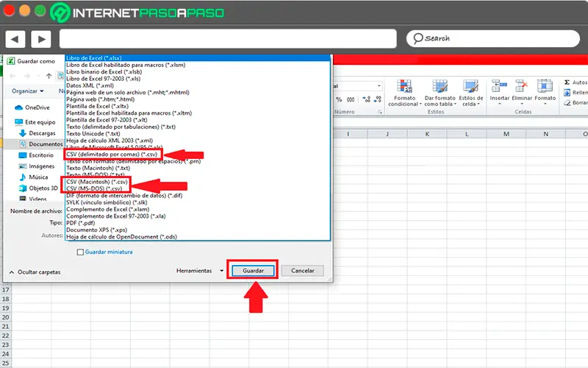588x368 pixels.
Task: Click the Cancelar button
Action: 302,270
